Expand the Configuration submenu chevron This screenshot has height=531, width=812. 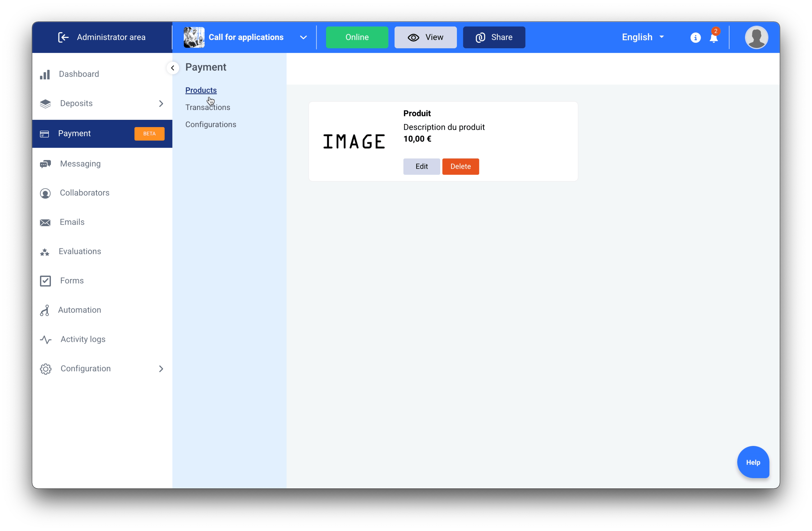pos(161,369)
